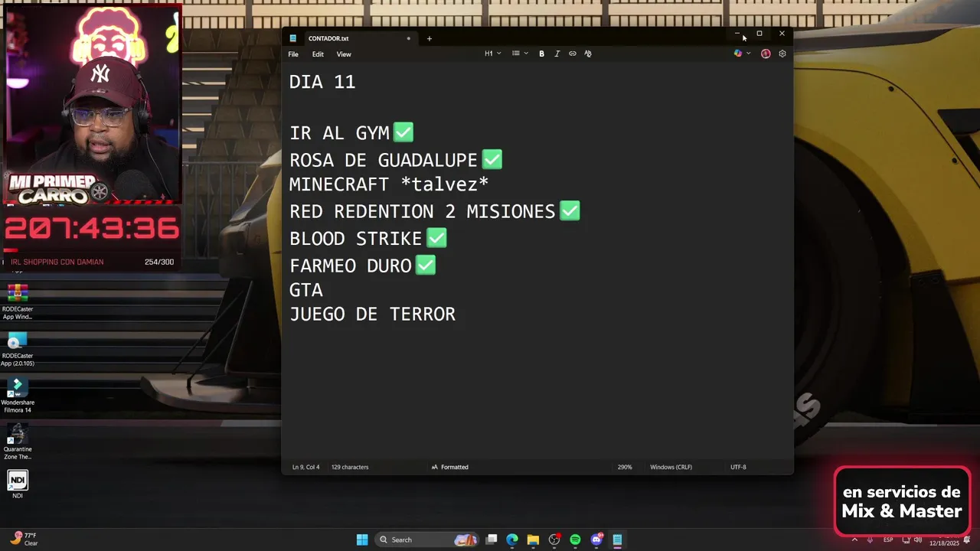Select the Quarantine Zone The... desktop icon
Image resolution: width=980 pixels, height=551 pixels.
click(18, 442)
